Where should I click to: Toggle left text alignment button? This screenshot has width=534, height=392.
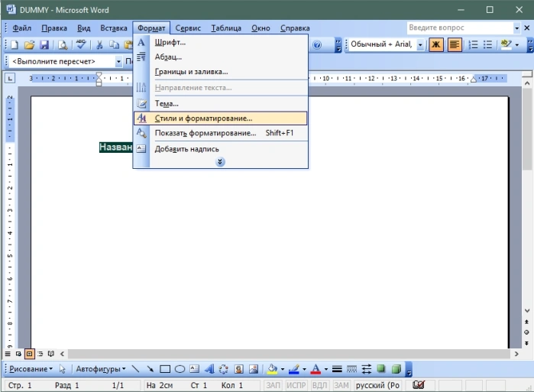coord(455,44)
